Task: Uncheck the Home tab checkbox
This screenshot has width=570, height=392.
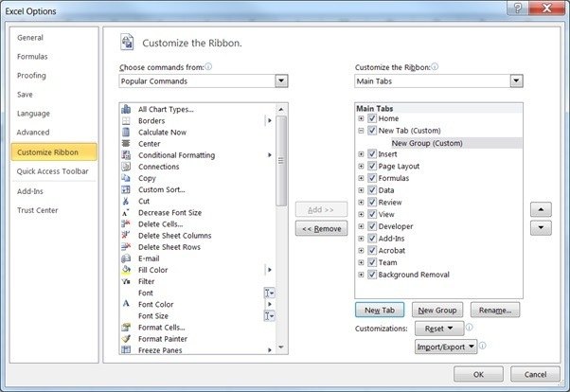Action: [372, 118]
